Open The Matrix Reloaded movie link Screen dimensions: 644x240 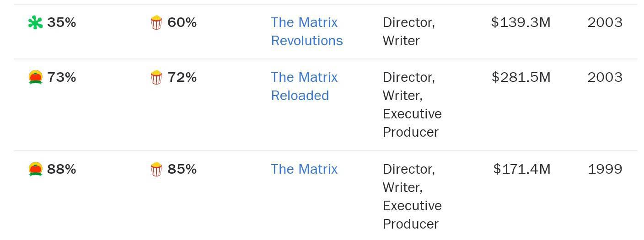[x=305, y=86]
